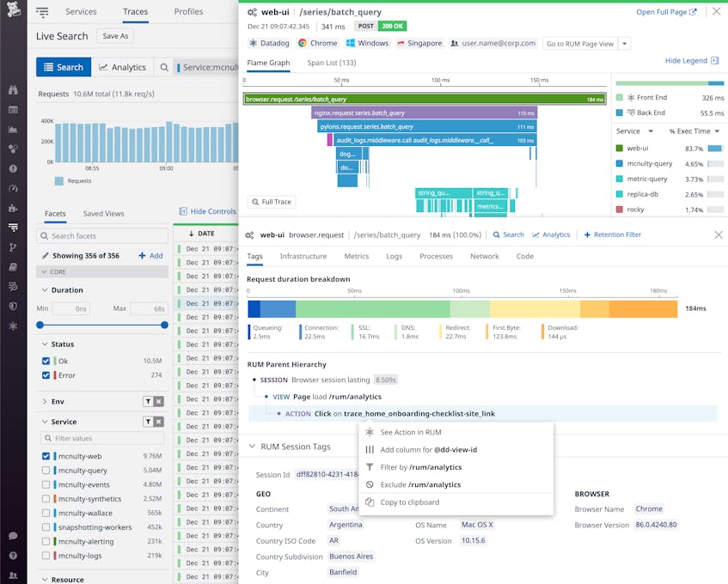The height and width of the screenshot is (584, 728).
Task: Open the integrations puzzle sidebar icon
Action: (x=13, y=208)
